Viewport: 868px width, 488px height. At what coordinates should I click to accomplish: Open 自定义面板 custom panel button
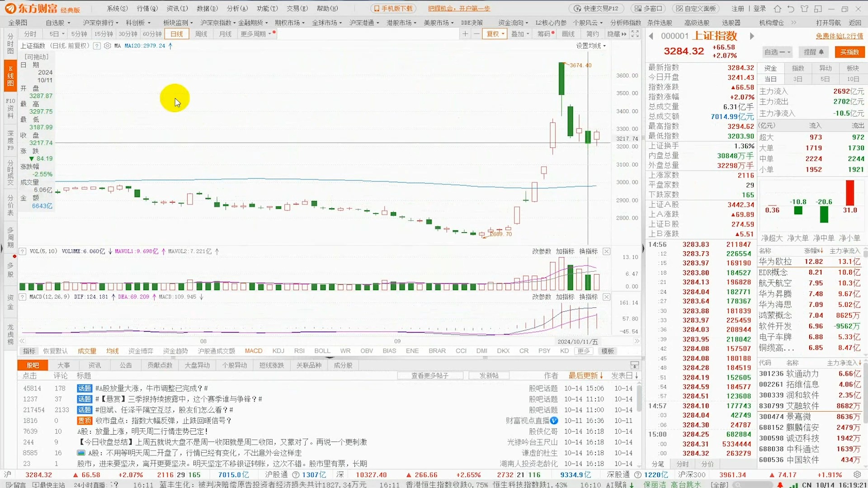[696, 9]
